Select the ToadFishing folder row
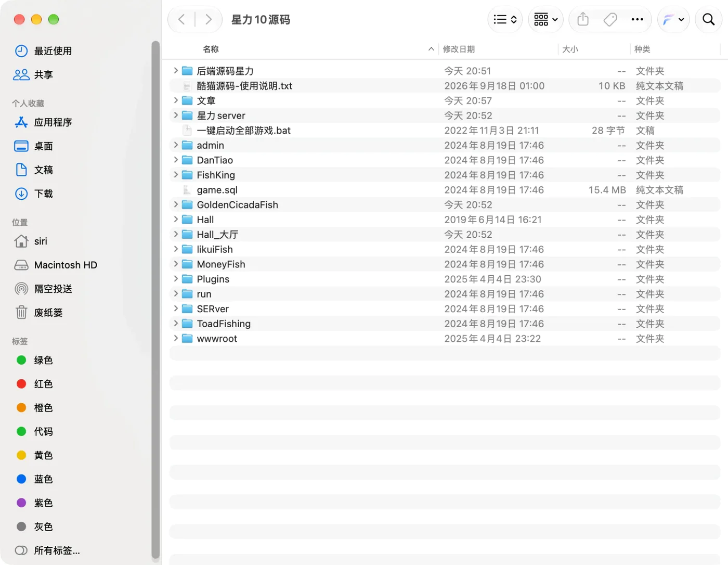728x565 pixels. point(445,324)
